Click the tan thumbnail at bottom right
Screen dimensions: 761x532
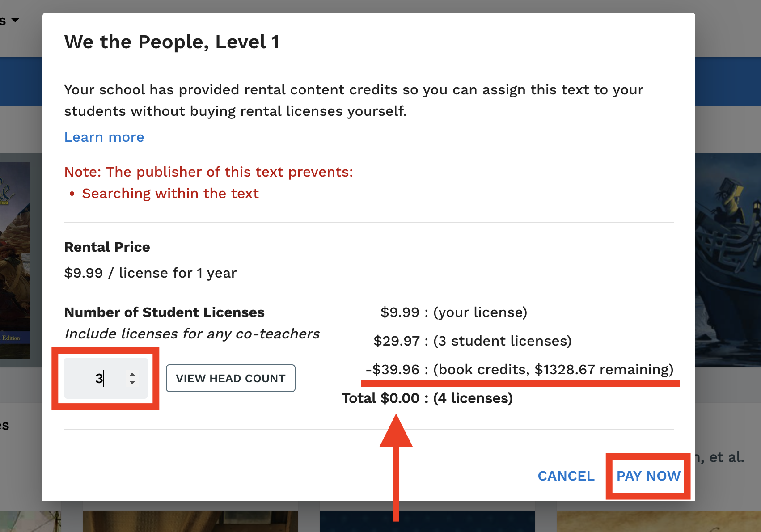(659, 521)
